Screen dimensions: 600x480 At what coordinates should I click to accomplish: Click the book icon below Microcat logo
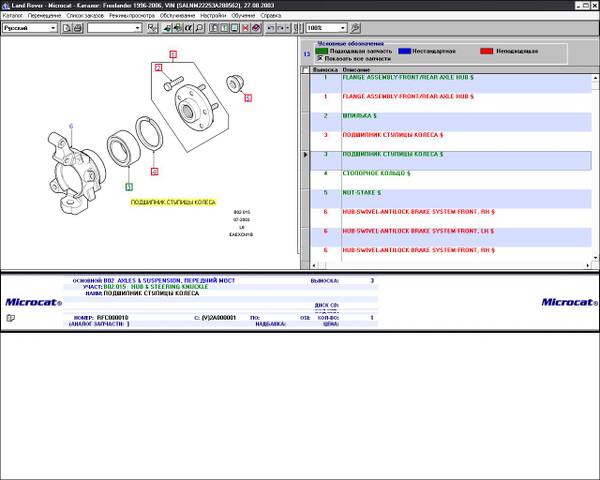(11, 318)
